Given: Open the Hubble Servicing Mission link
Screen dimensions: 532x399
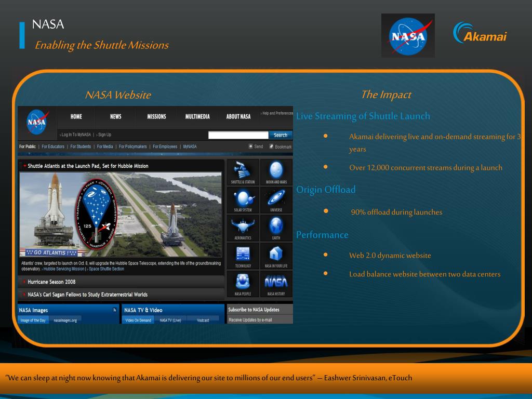Looking at the screenshot, I should [x=64, y=269].
